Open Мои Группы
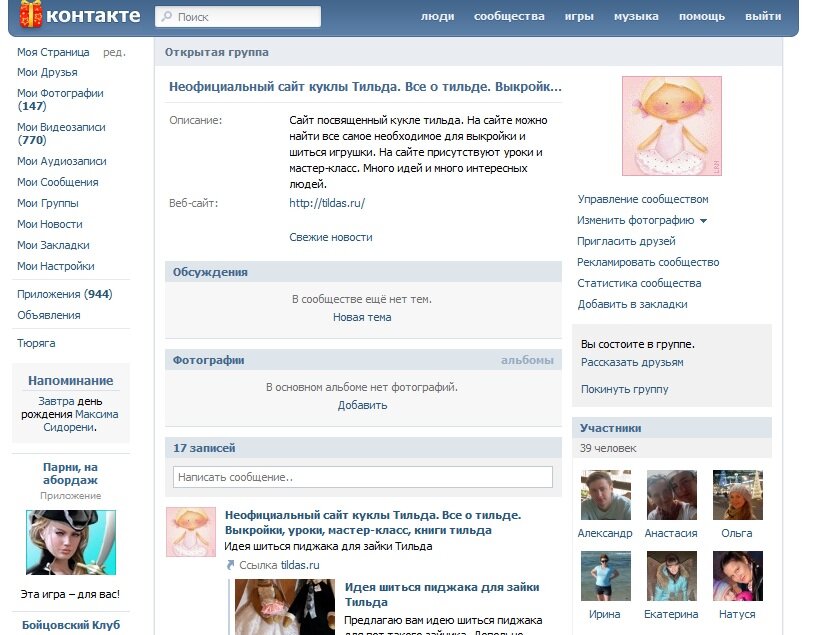Viewport: 813px width, 635px height. click(x=48, y=203)
